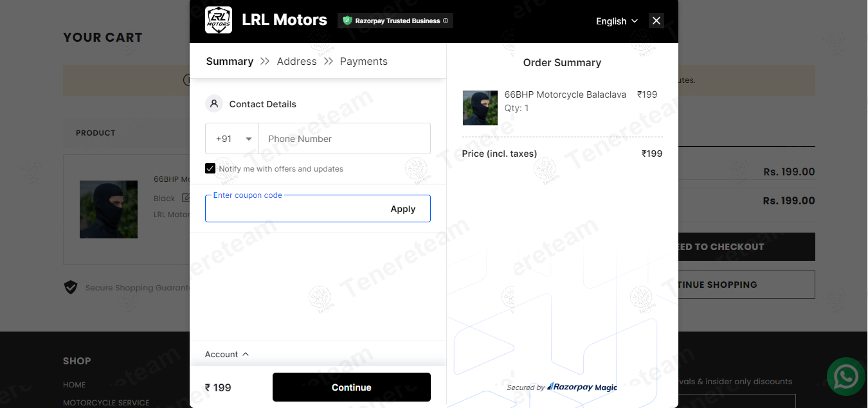Screen dimensions: 868x408
Task: Click the Secure Shopping Guarantee shield icon
Action: [x=71, y=287]
